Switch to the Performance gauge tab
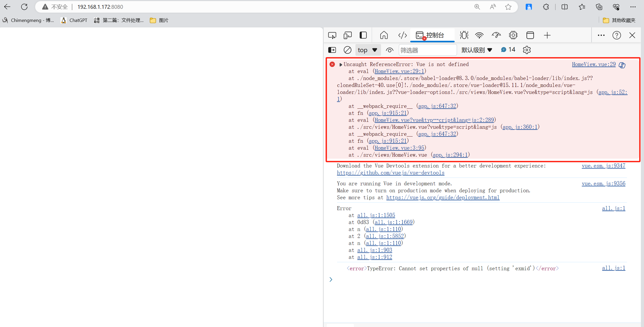 (x=496, y=35)
